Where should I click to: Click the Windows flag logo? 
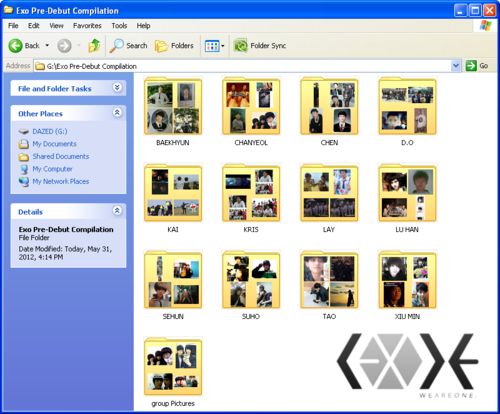pos(486,26)
